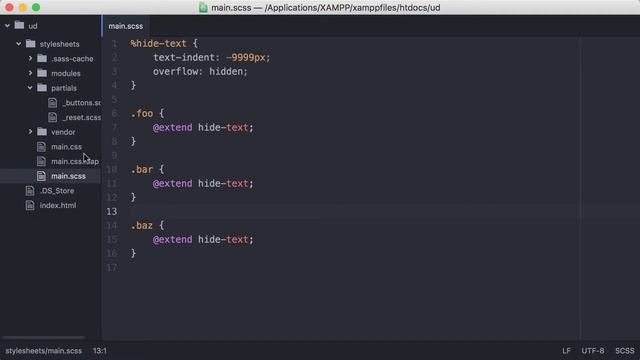
Task: Click line number 17 in gutter
Action: 112,267
